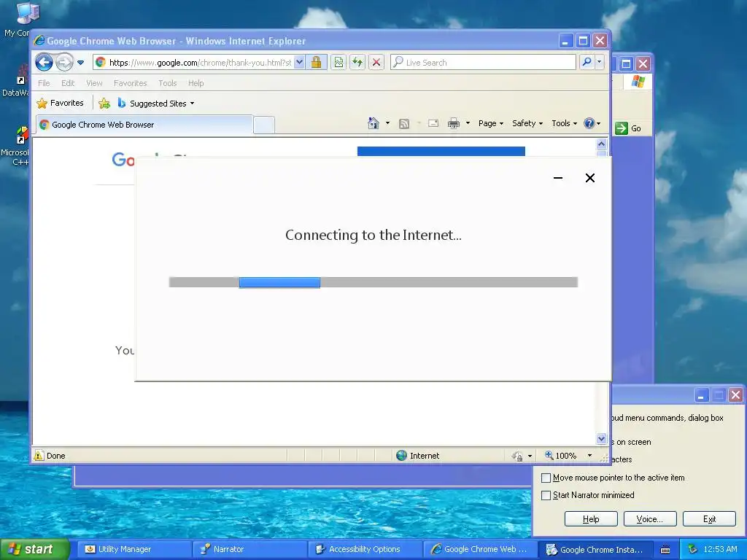Open the zoom level dropdown arrow

click(x=589, y=456)
